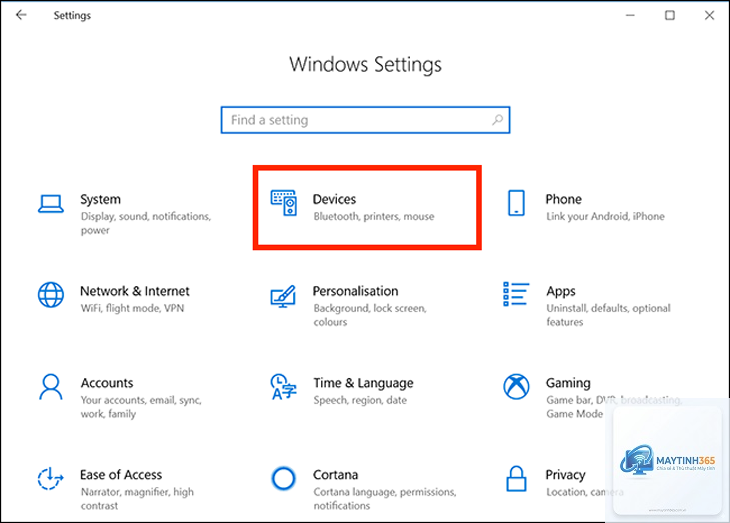Click the Privacy padlock icon
This screenshot has width=730, height=523.
(x=516, y=478)
